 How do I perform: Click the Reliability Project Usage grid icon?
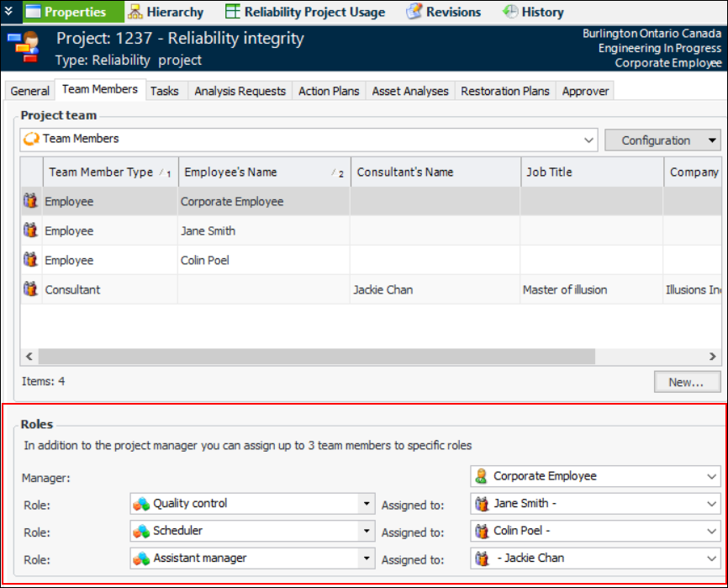tap(233, 12)
